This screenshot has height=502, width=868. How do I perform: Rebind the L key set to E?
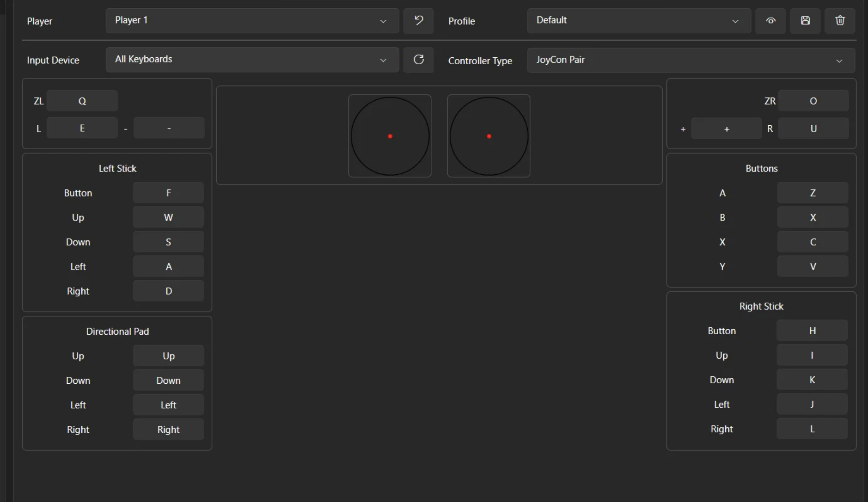tap(82, 128)
